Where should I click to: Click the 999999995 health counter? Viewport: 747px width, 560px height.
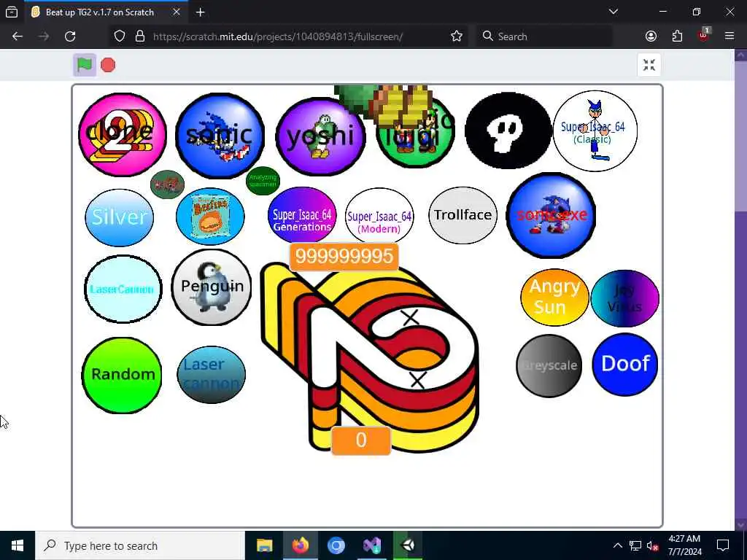(344, 256)
